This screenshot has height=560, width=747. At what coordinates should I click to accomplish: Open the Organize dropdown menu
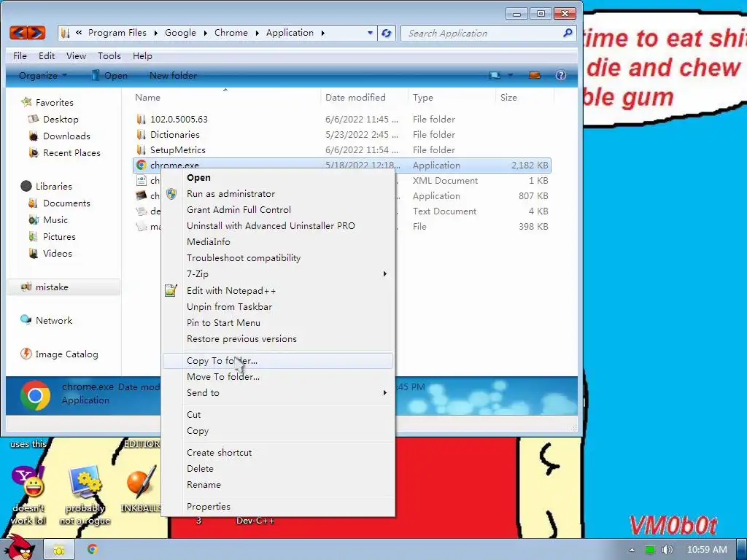tap(43, 75)
